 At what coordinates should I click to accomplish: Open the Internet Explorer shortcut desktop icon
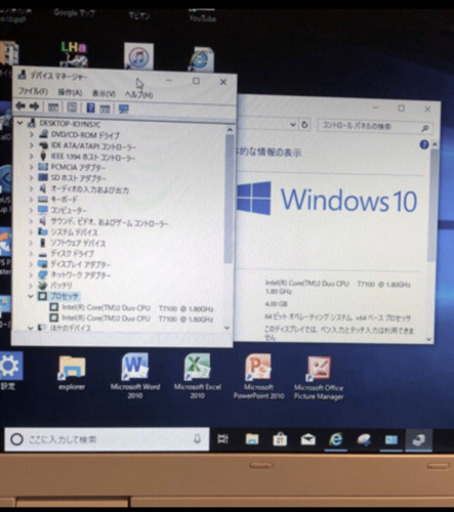[201, 59]
